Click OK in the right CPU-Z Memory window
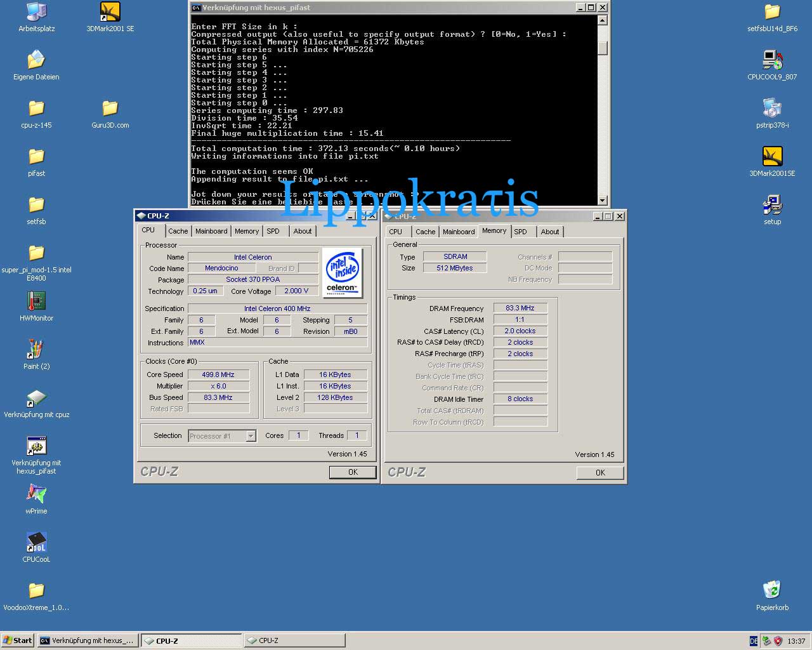This screenshot has width=812, height=650. pos(600,473)
